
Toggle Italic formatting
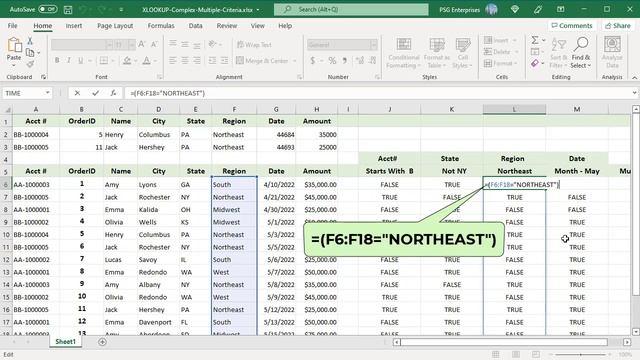pyautogui.click(x=69, y=60)
